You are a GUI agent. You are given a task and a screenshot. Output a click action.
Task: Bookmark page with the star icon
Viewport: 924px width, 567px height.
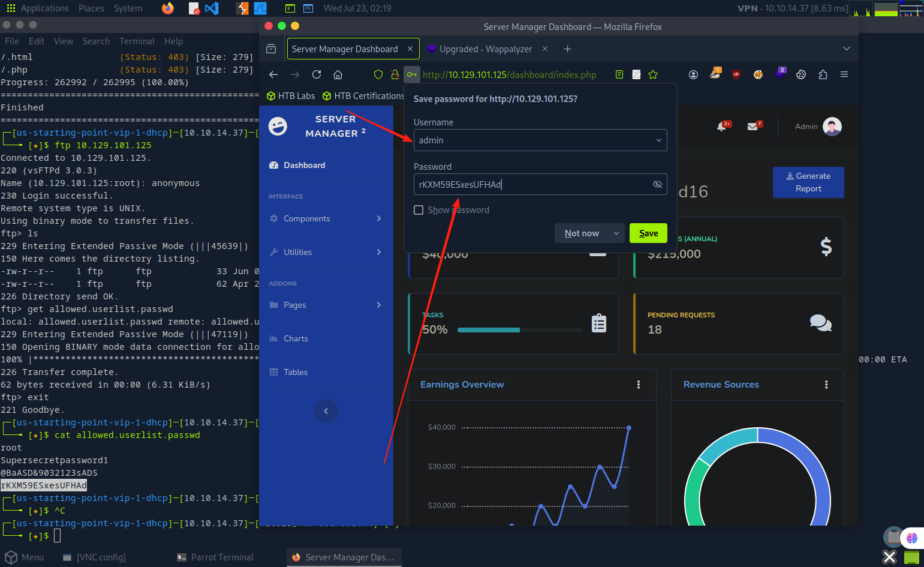(653, 74)
